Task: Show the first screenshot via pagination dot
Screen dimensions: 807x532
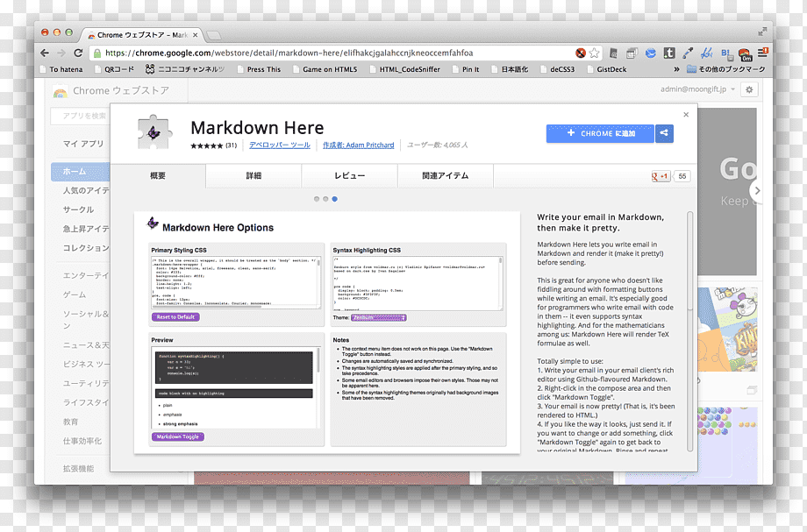Action: tap(317, 199)
